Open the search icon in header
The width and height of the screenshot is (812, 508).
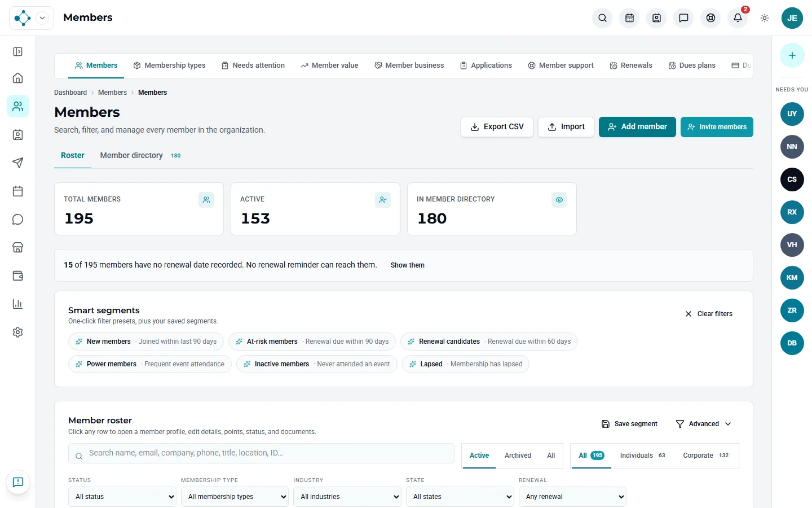point(602,18)
